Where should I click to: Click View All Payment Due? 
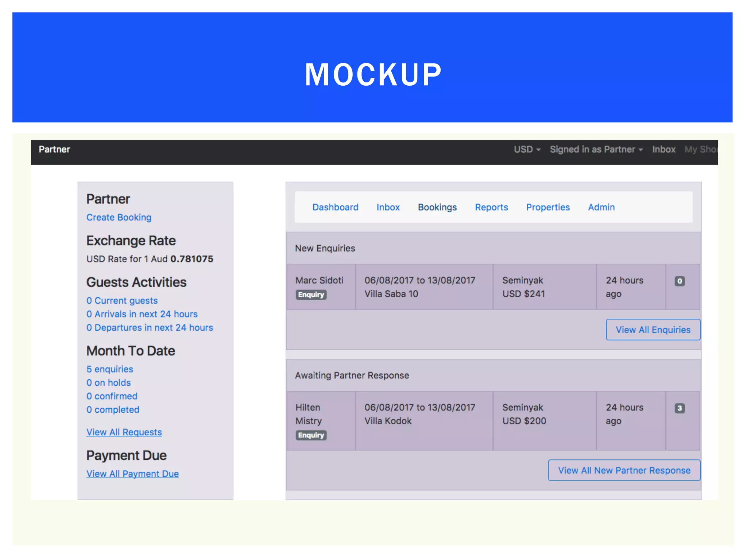click(132, 474)
